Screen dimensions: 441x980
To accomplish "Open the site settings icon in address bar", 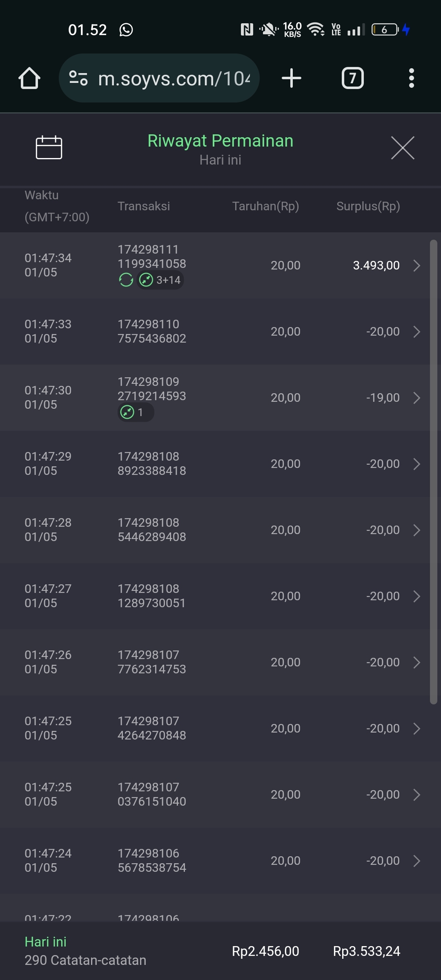I will pos(78,78).
